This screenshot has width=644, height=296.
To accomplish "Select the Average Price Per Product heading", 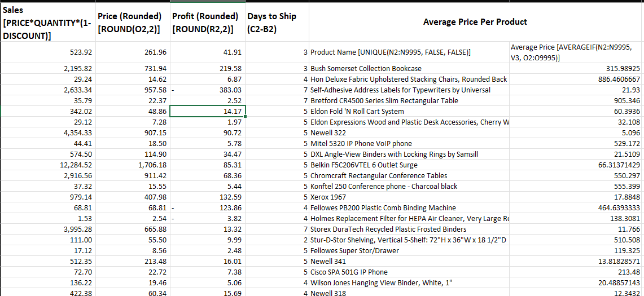I will [x=476, y=22].
